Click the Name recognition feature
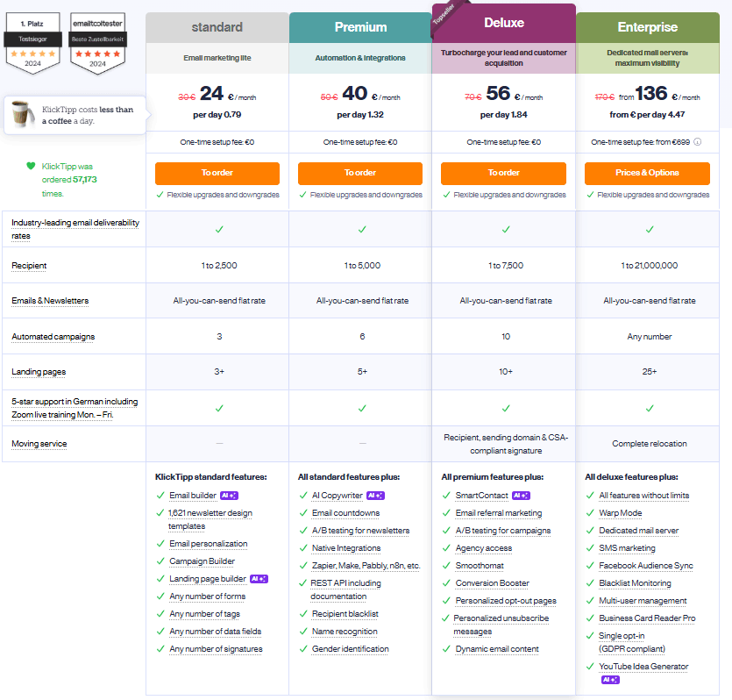 pyautogui.click(x=345, y=632)
